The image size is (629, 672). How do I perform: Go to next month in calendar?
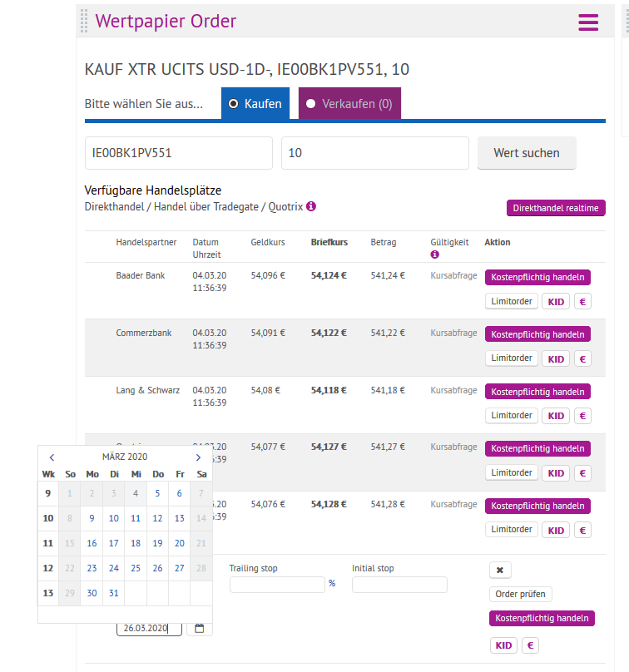pos(198,457)
